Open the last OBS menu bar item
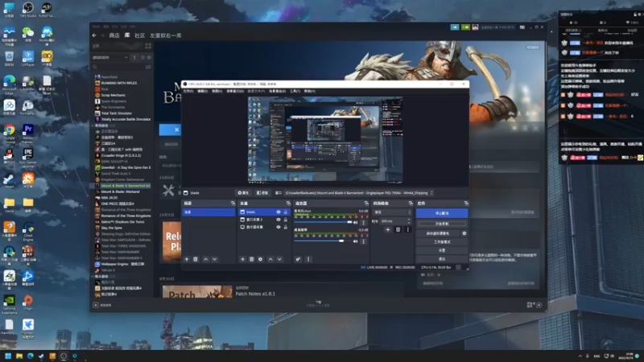The width and height of the screenshot is (644, 362). [x=310, y=91]
